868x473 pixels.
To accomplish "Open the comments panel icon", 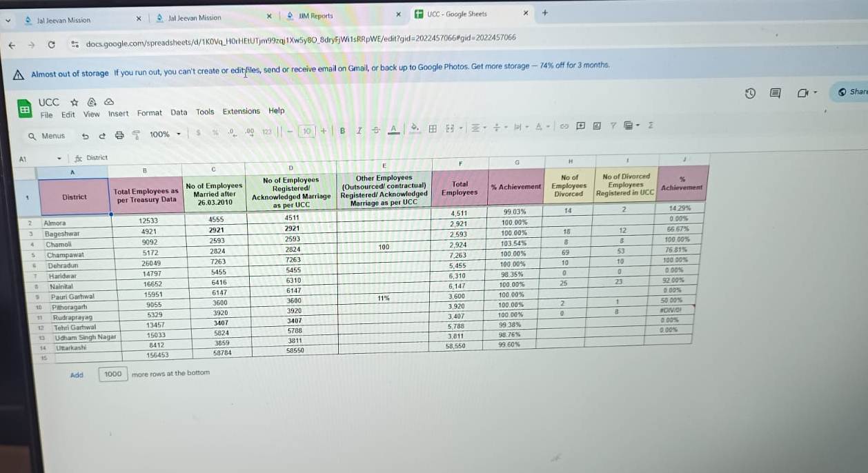I will pos(775,94).
